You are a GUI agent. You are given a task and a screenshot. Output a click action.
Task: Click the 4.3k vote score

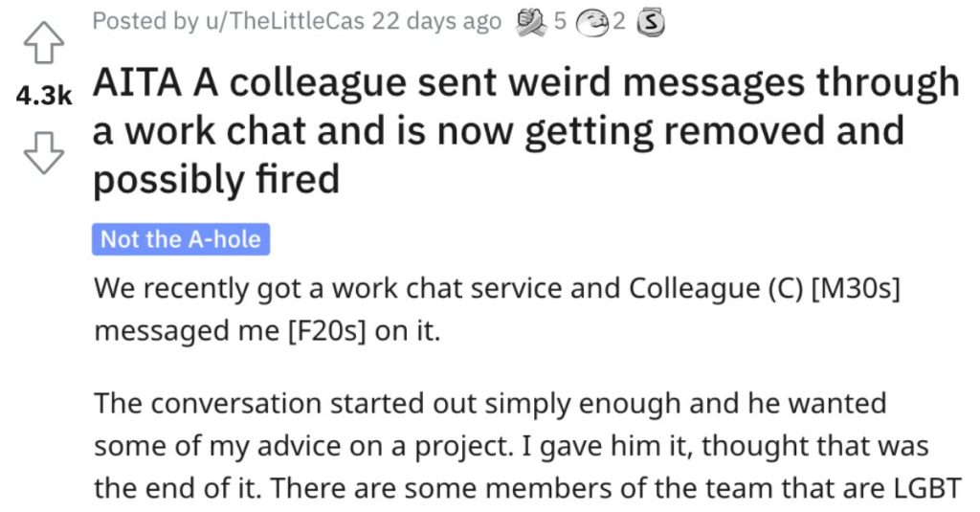pos(44,97)
